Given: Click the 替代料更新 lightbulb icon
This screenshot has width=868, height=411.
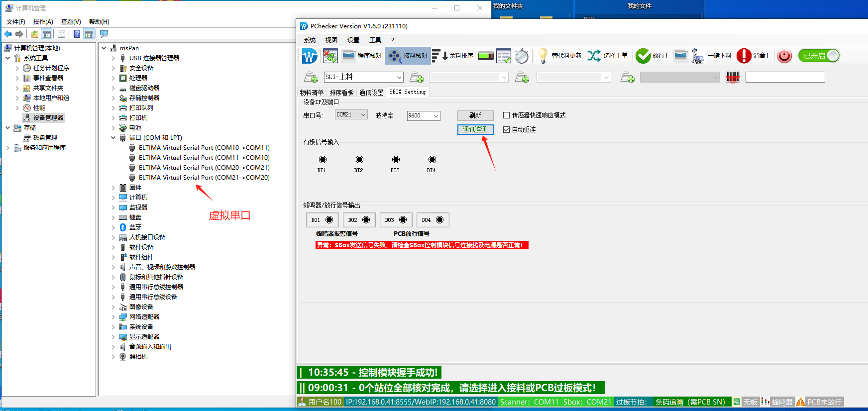Looking at the screenshot, I should [x=543, y=56].
